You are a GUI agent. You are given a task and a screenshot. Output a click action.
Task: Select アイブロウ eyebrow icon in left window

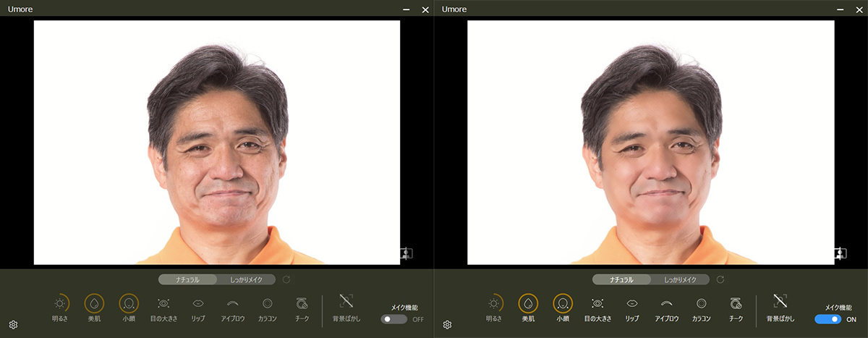[232, 303]
